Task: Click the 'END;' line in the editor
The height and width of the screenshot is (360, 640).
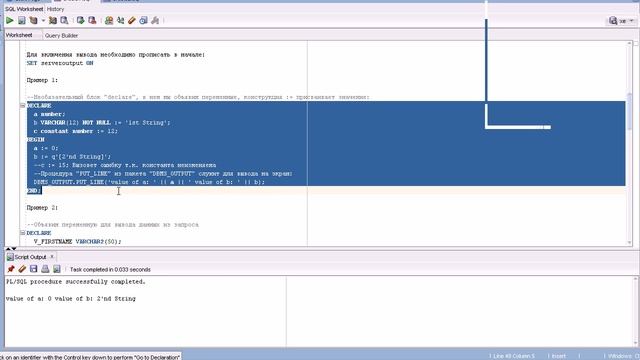Action: click(x=34, y=191)
